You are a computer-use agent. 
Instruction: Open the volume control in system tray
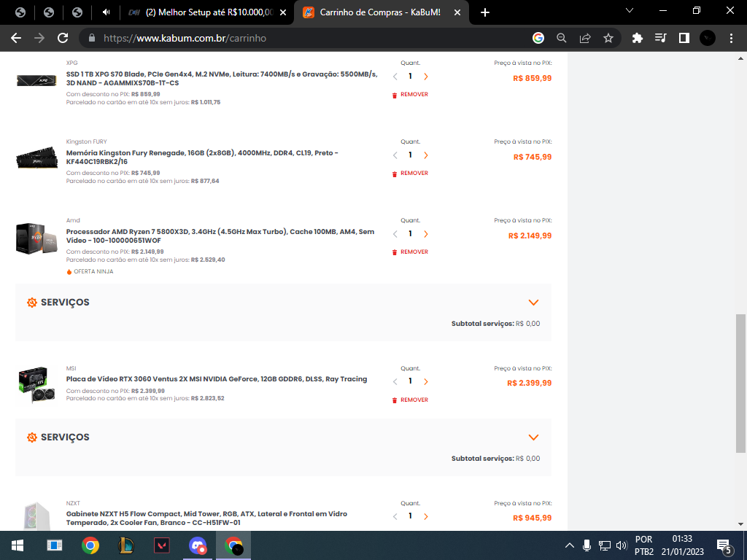point(622,545)
